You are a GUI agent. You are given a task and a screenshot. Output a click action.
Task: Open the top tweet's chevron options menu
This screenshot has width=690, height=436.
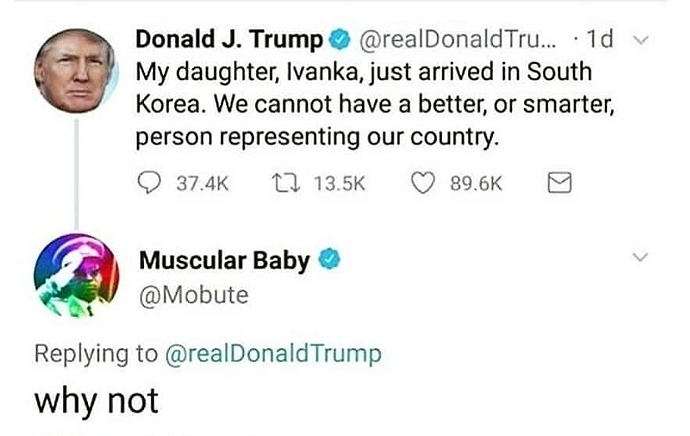pos(640,40)
